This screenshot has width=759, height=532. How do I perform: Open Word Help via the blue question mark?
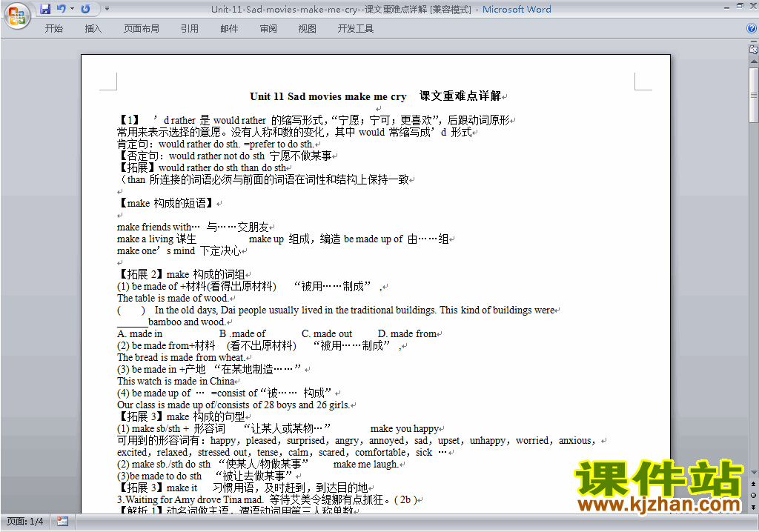point(752,29)
